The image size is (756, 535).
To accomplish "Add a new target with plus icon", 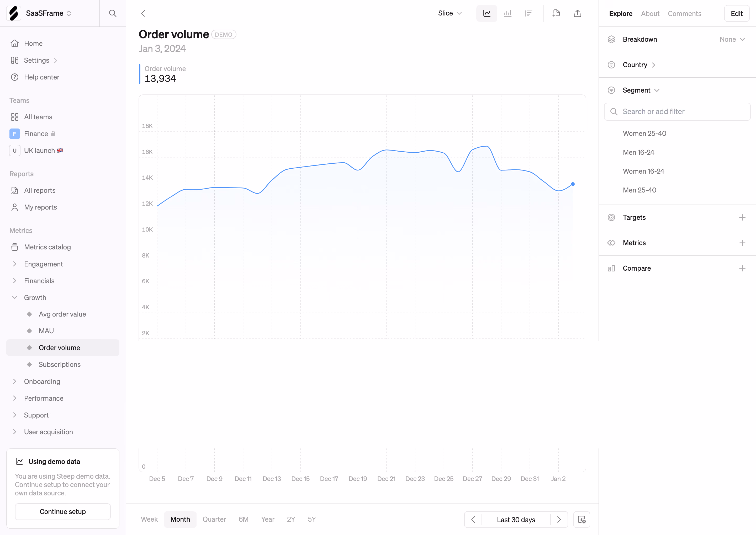I will point(742,217).
